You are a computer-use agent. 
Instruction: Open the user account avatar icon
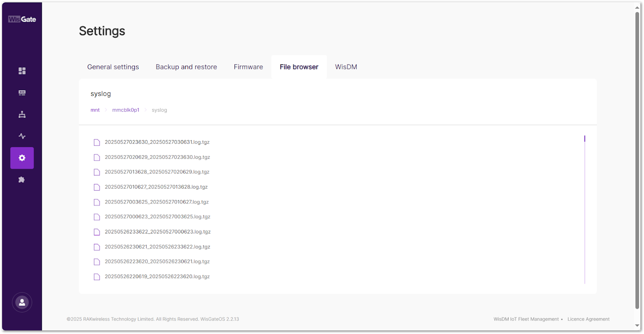pyautogui.click(x=22, y=303)
